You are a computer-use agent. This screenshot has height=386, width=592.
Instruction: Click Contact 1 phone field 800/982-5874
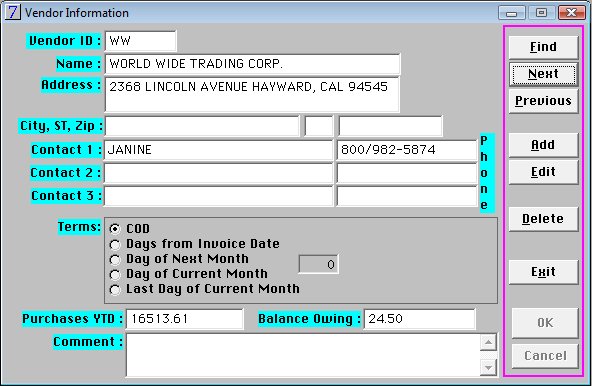407,150
